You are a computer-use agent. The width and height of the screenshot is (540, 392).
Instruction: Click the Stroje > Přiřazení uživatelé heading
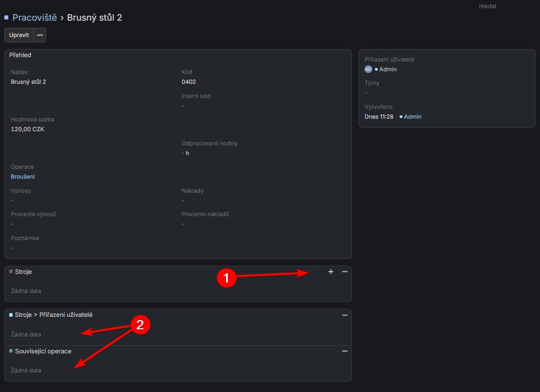click(x=53, y=315)
